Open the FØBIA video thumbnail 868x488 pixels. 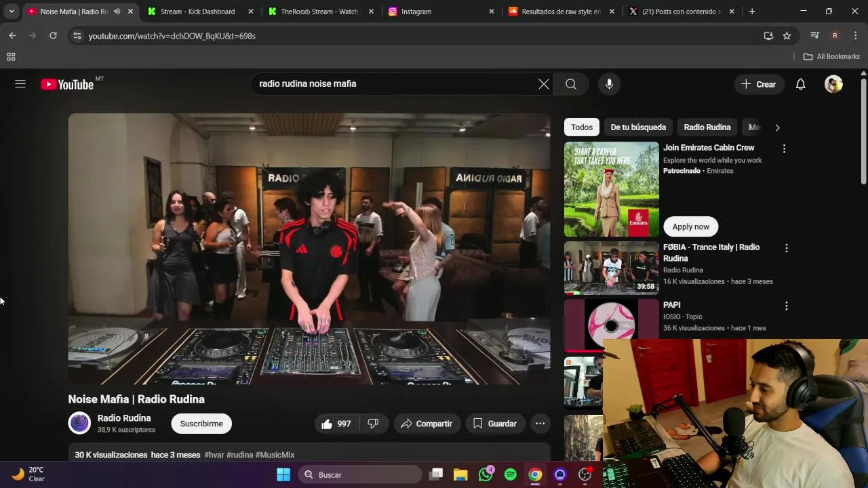click(612, 268)
